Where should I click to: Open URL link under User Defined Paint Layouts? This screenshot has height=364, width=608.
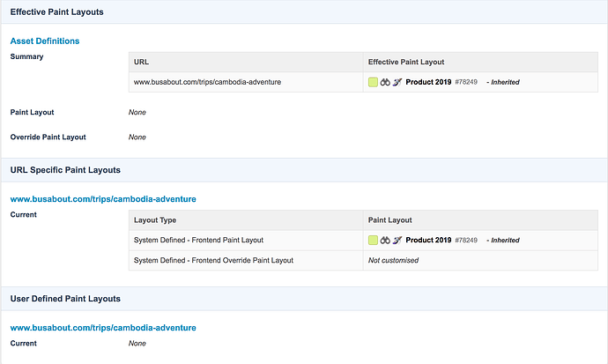click(103, 328)
